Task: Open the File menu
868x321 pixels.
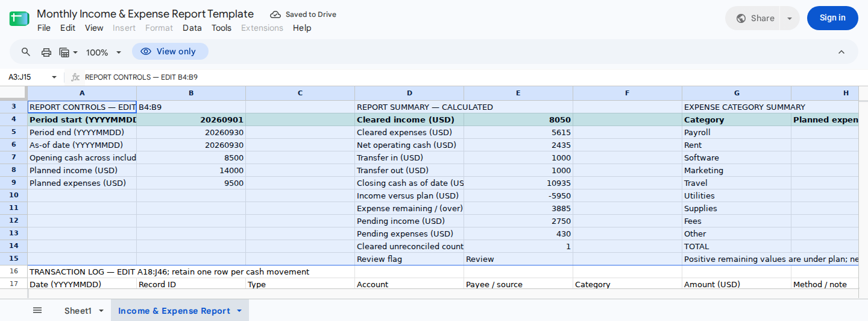Action: [x=44, y=28]
